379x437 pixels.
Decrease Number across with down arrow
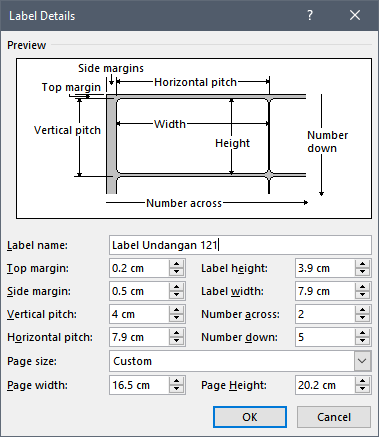[x=363, y=318]
